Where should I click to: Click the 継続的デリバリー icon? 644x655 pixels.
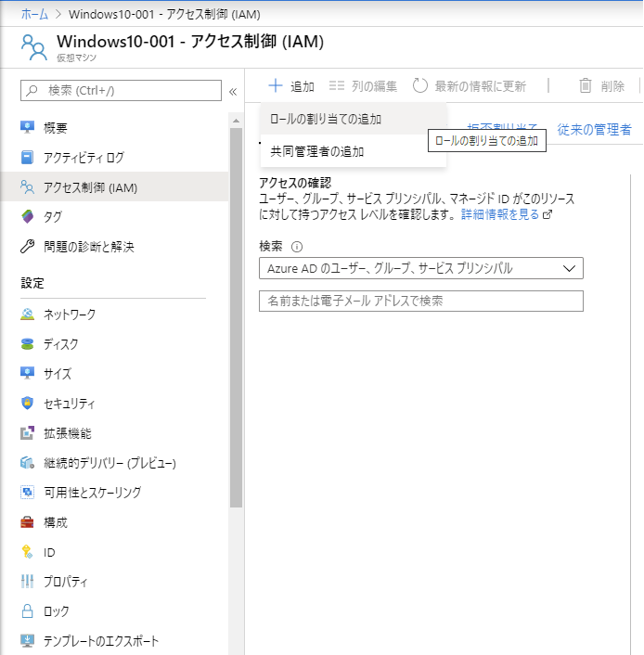[x=27, y=462]
